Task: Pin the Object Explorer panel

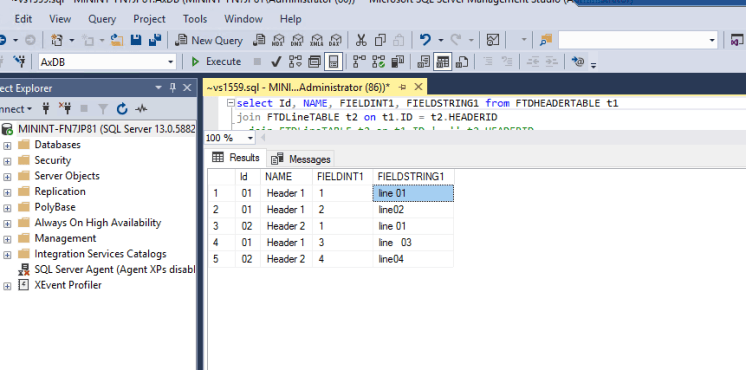Action: click(173, 88)
